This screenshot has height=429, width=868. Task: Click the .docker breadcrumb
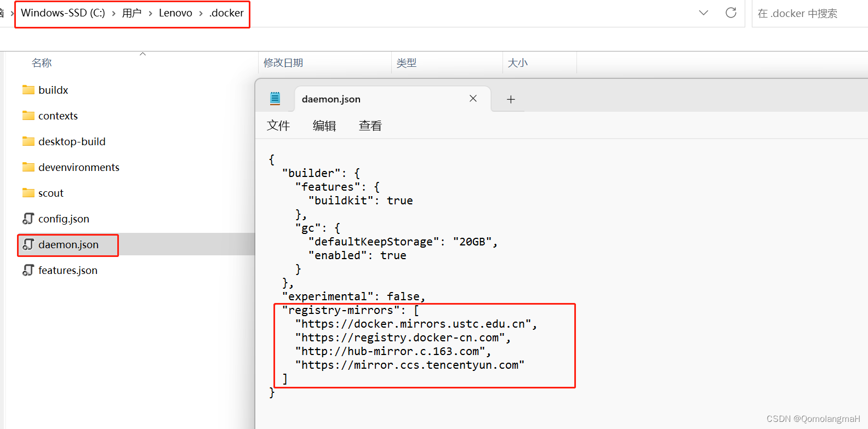(x=226, y=13)
